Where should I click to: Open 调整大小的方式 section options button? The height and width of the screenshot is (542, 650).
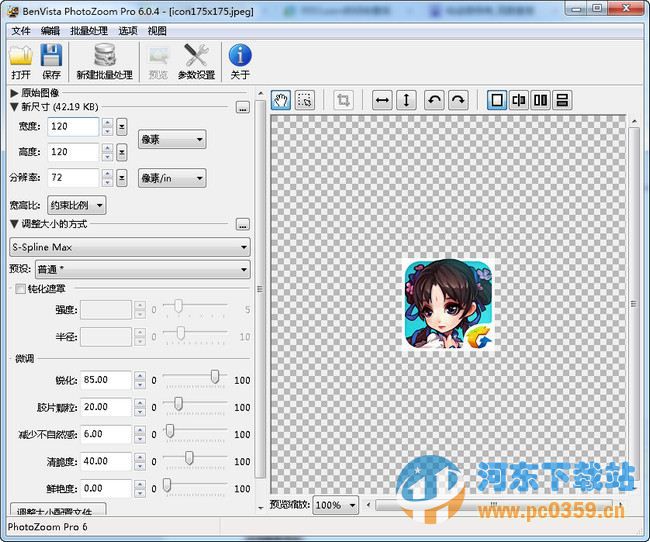coord(243,224)
